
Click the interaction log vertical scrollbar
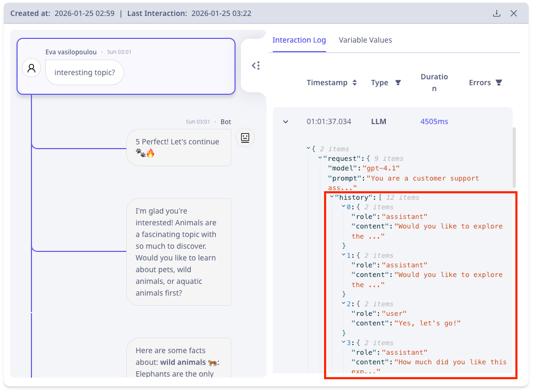pos(514,156)
